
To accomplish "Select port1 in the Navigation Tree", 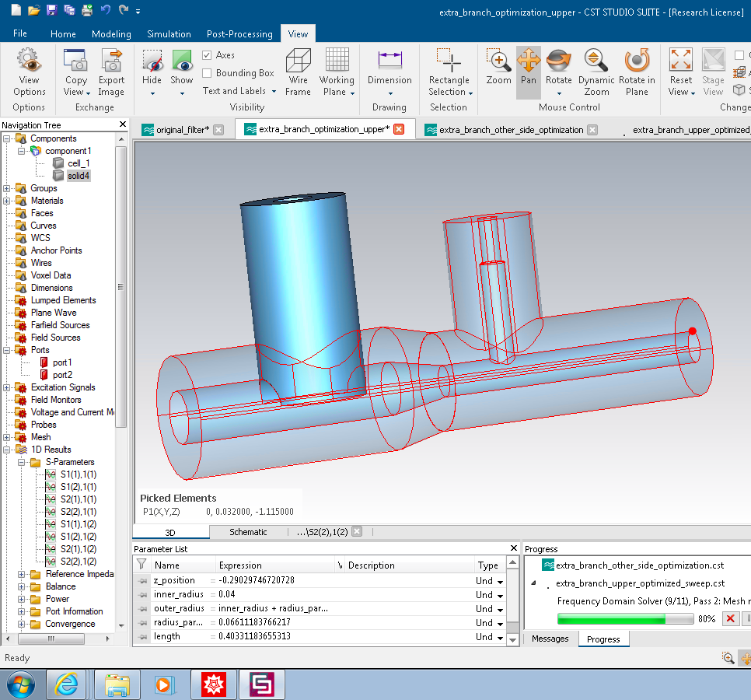I will point(61,362).
